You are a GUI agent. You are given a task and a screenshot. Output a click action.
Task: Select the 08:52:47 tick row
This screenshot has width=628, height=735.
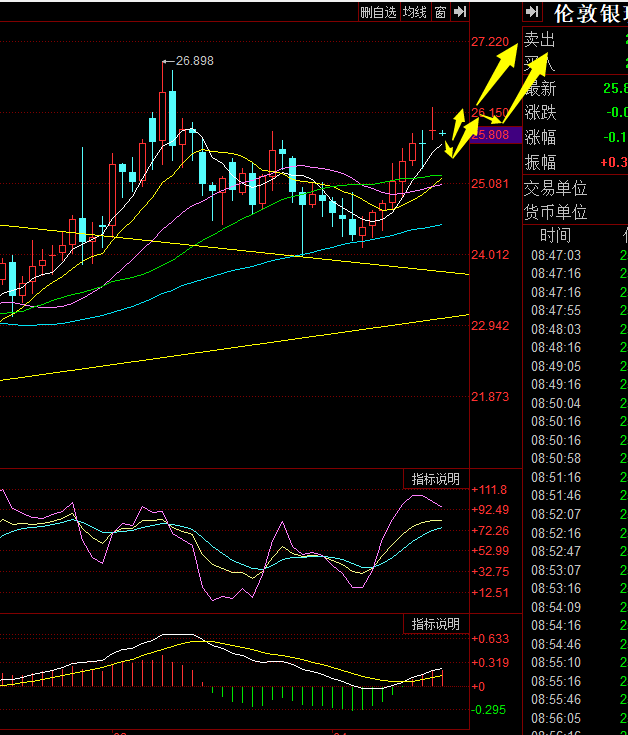point(576,551)
